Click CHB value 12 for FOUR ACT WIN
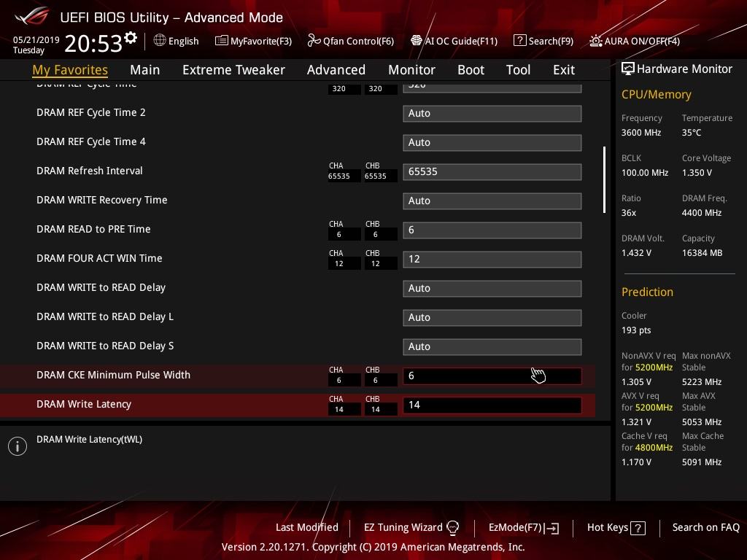Image resolution: width=747 pixels, height=560 pixels. 376,264
